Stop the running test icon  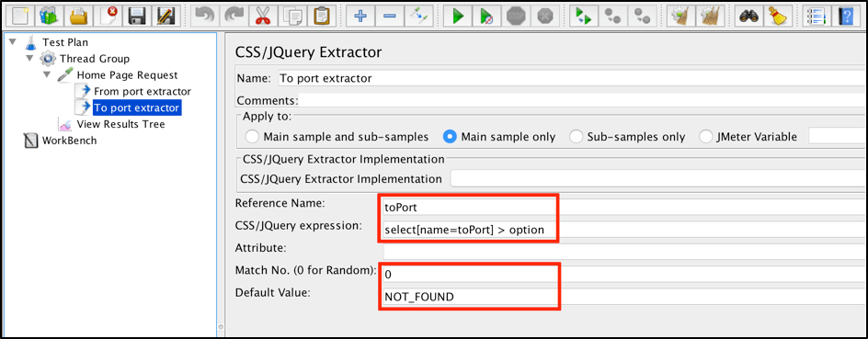click(515, 16)
